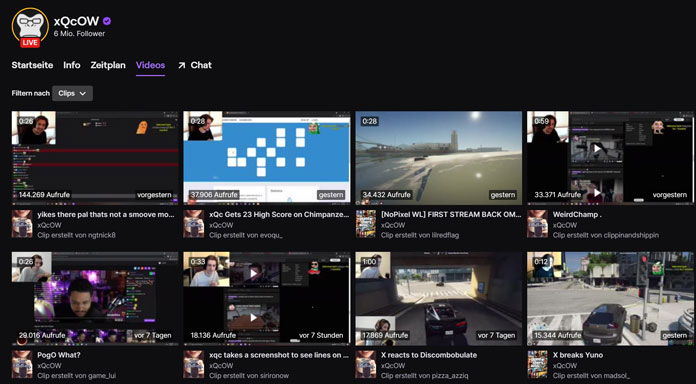Click the '144.269 Aufrufe' view count
The height and width of the screenshot is (384, 696).
click(44, 195)
